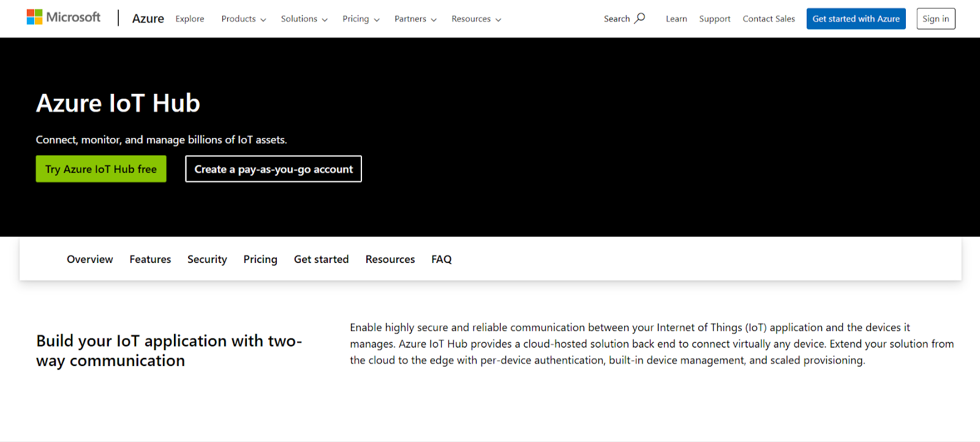980x442 pixels.
Task: Open the Explore link
Action: coord(190,19)
